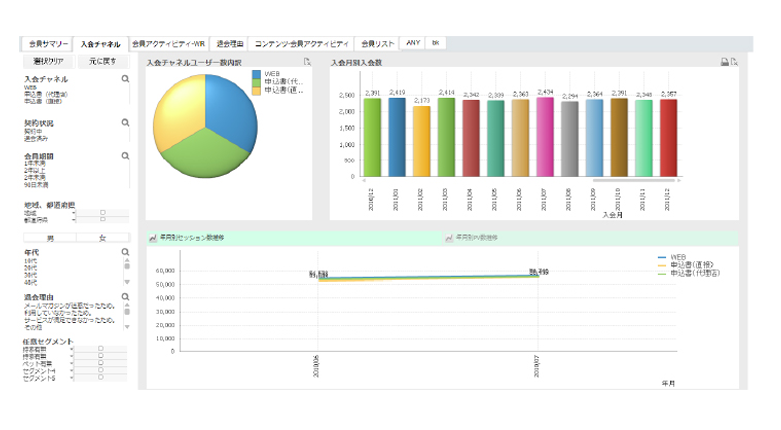Select the 入会チャネル tab
The width and height of the screenshot is (781, 430).
(x=101, y=44)
